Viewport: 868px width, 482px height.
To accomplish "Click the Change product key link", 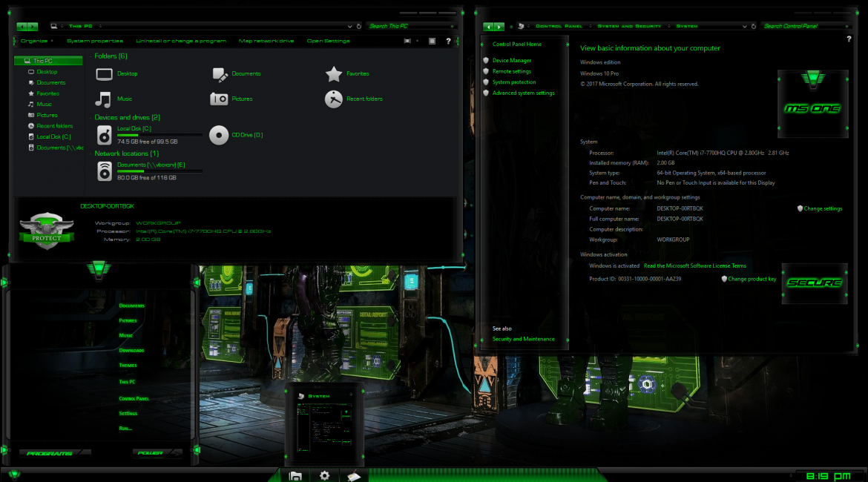I will pos(752,279).
